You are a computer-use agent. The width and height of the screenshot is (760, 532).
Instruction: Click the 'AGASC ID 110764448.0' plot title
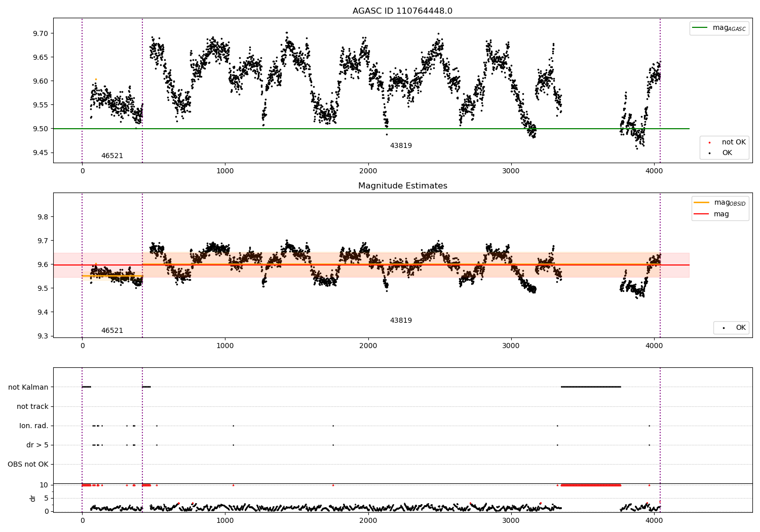click(x=402, y=11)
